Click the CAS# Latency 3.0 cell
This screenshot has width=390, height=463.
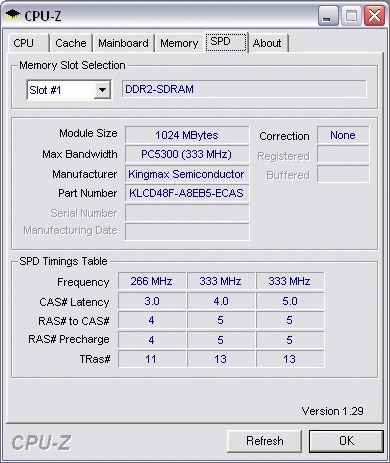coord(152,301)
